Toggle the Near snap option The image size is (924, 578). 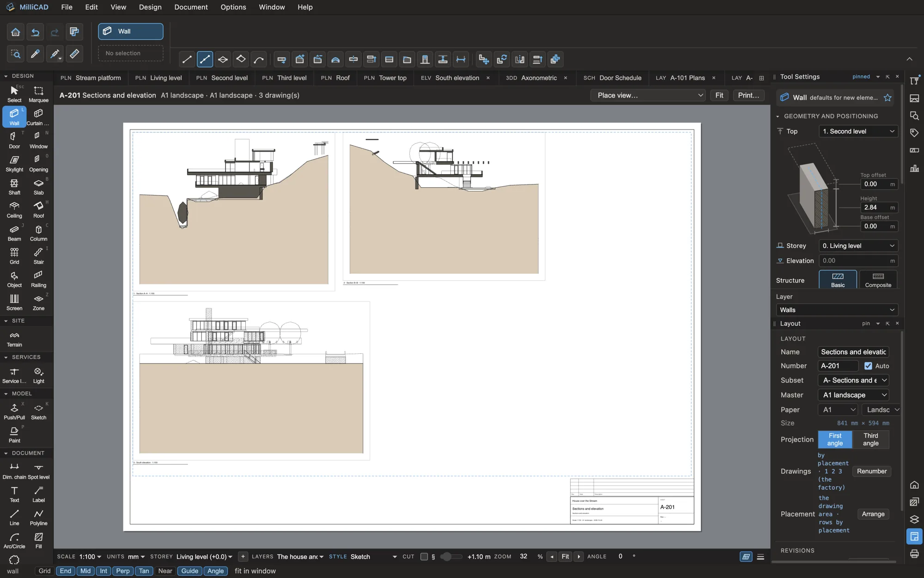(165, 571)
